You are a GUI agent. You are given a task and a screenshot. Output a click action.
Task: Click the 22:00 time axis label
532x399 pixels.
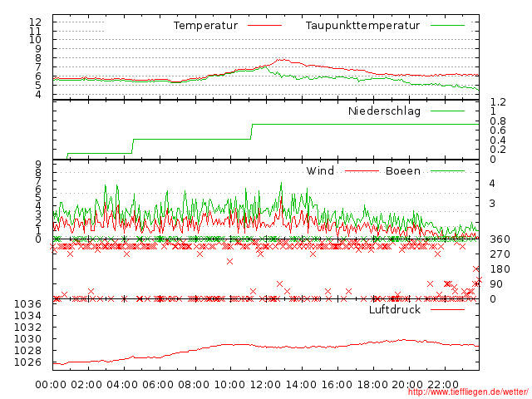tap(443, 385)
